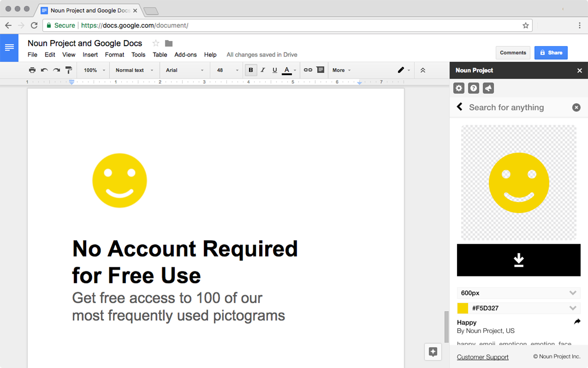This screenshot has width=588, height=368.
Task: Open the Normal text style dropdown
Action: (135, 70)
